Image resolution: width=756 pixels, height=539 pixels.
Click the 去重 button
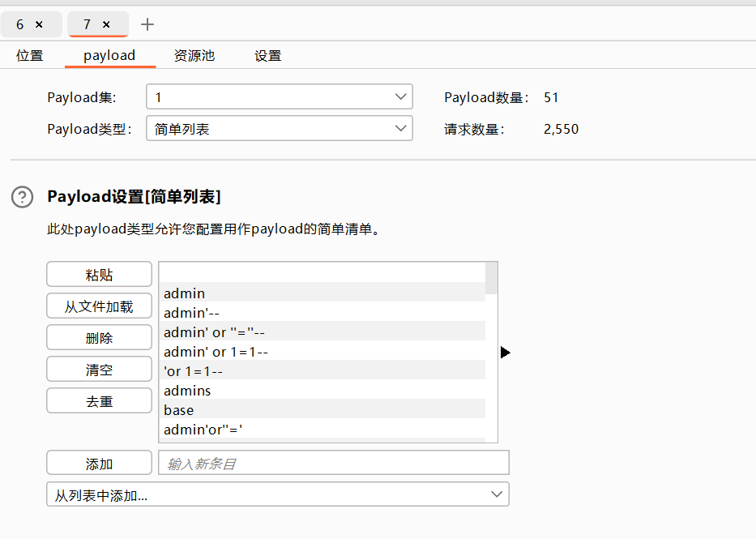(x=100, y=400)
